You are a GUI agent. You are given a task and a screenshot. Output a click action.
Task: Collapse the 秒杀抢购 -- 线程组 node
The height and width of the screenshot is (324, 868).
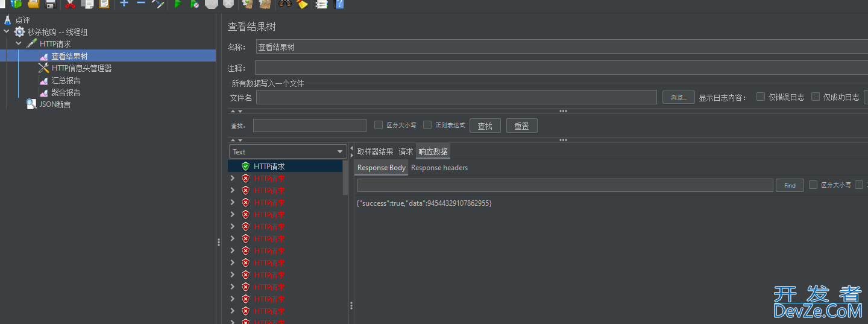(x=7, y=32)
